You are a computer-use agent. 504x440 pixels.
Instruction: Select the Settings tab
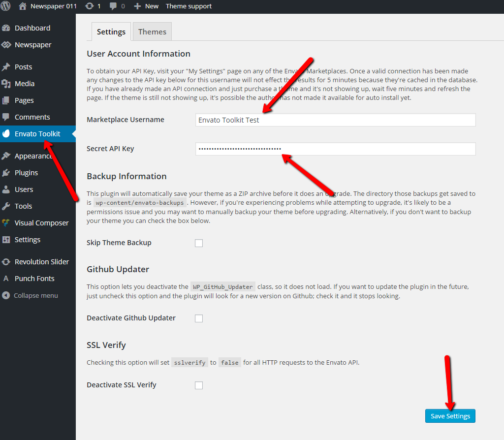pyautogui.click(x=111, y=31)
